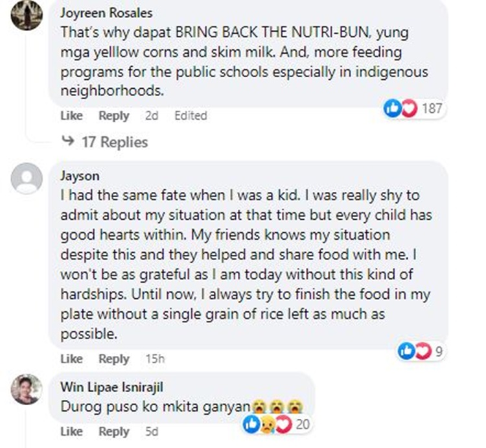486x448 pixels.
Task: Reply to Joyreen Rosales' comment
Action: click(x=114, y=115)
